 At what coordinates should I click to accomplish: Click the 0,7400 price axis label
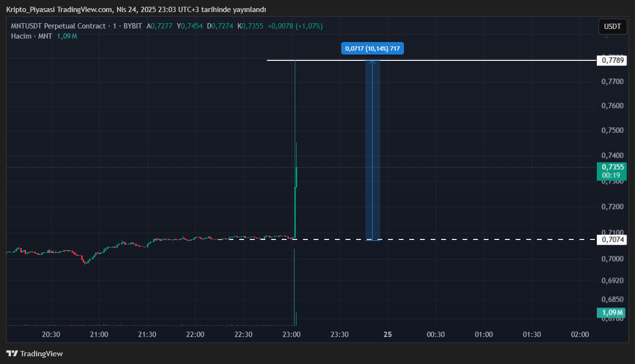coord(612,155)
